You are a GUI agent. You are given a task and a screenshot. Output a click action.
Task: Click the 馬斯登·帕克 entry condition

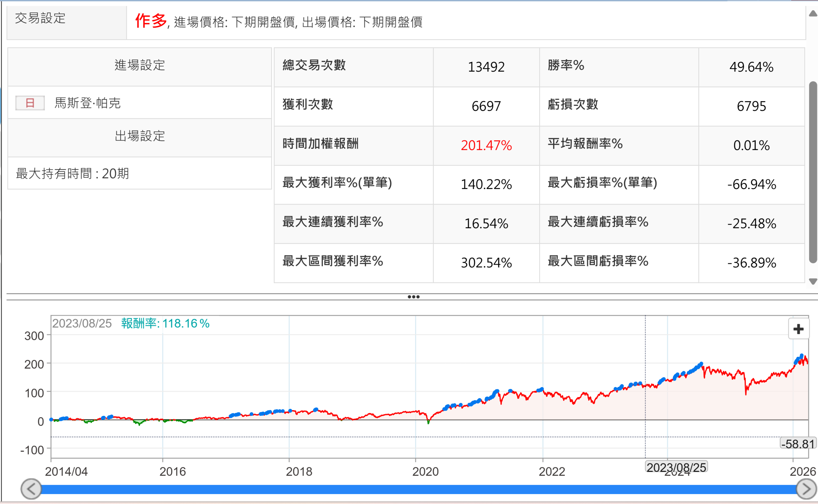pos(88,103)
